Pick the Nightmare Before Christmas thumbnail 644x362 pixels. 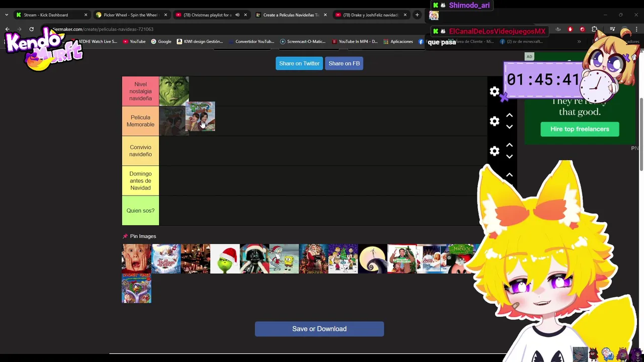(x=373, y=259)
